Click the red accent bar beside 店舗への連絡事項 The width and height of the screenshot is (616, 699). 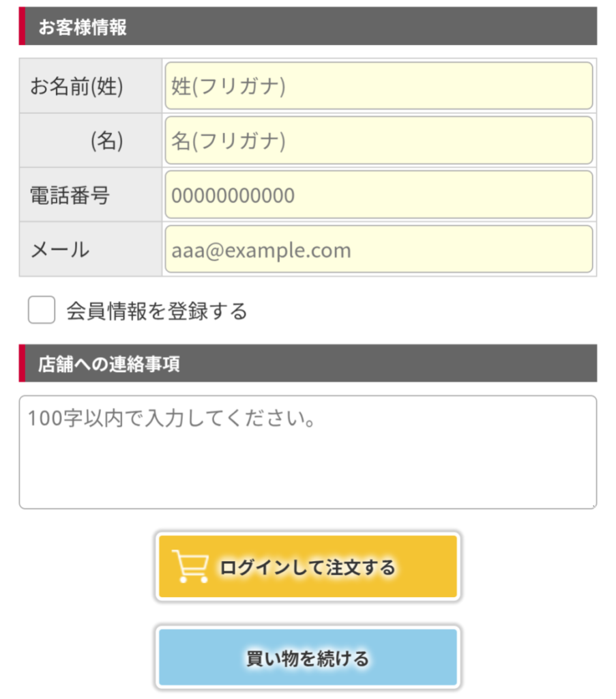[x=22, y=363]
